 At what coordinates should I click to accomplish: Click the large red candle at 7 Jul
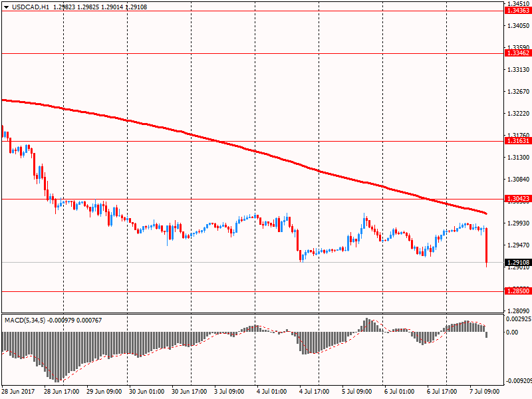click(487, 247)
